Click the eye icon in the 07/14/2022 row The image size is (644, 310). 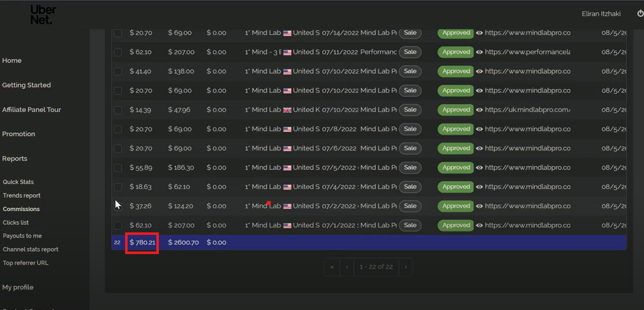tap(480, 33)
